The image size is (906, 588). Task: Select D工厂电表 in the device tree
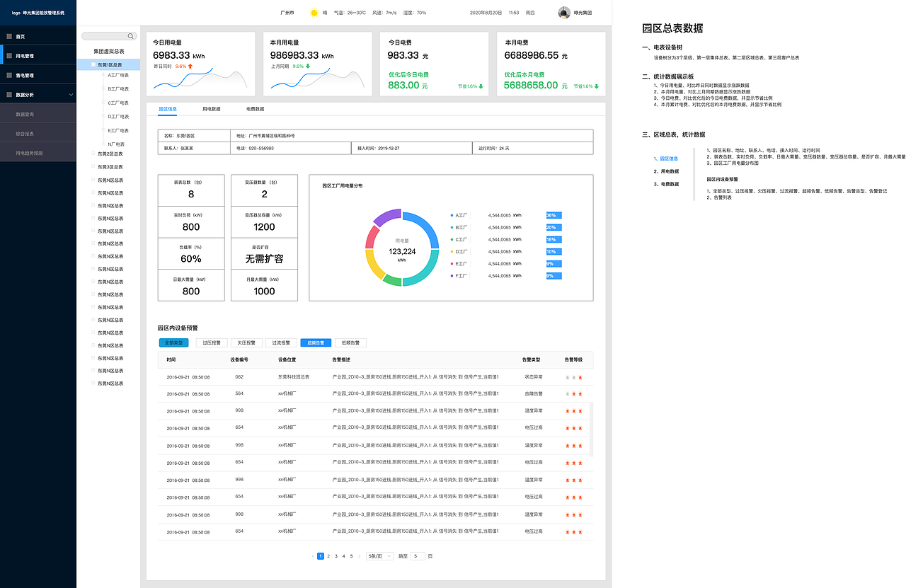[x=118, y=117]
